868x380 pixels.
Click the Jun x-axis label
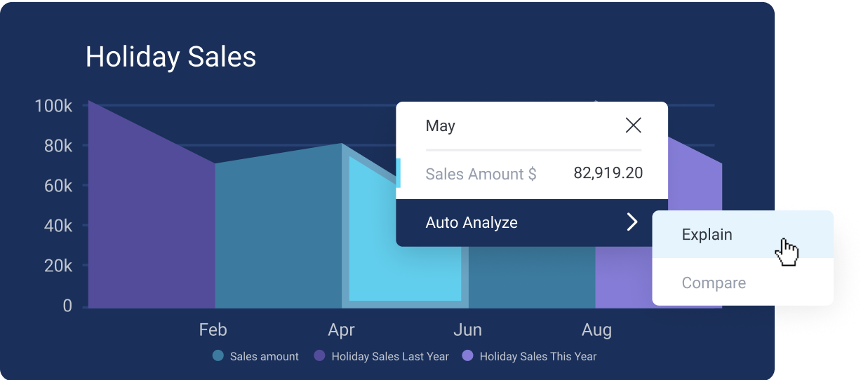[467, 330]
